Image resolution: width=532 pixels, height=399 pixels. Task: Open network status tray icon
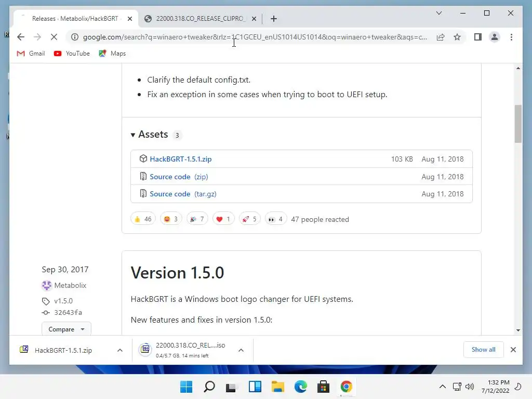coord(457,387)
